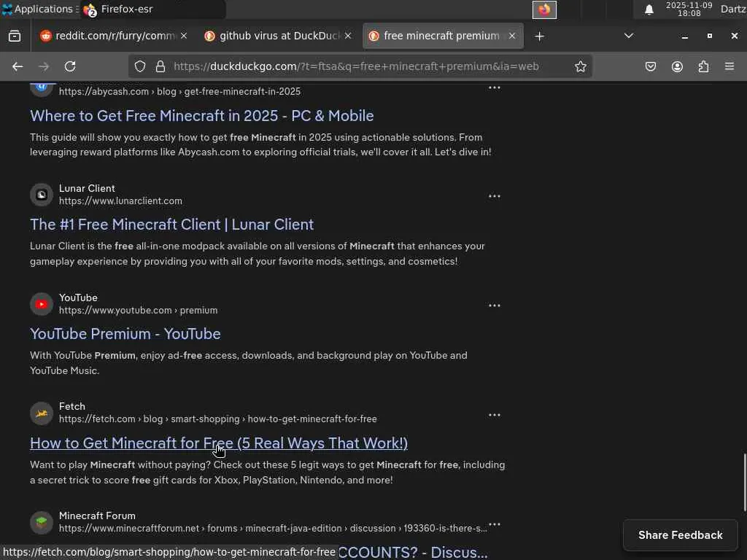This screenshot has height=560, width=747.
Task: Go back to the previous page
Action: coord(18,66)
